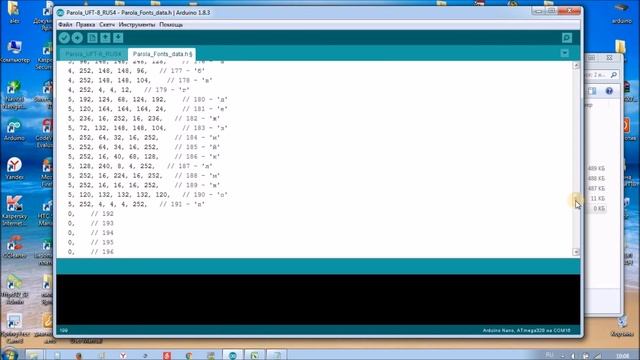Open the alex folder on the desktop
Screen dimensions: 640x360
tap(14, 12)
